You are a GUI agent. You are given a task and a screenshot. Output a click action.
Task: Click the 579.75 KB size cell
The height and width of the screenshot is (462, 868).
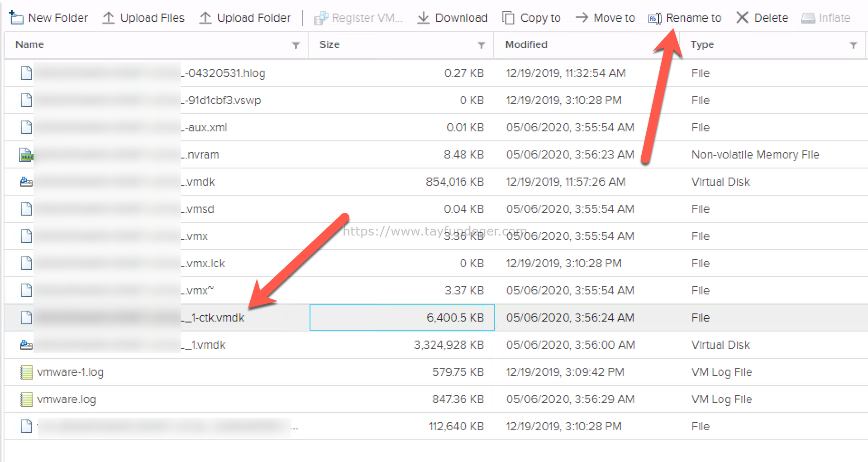tap(458, 372)
